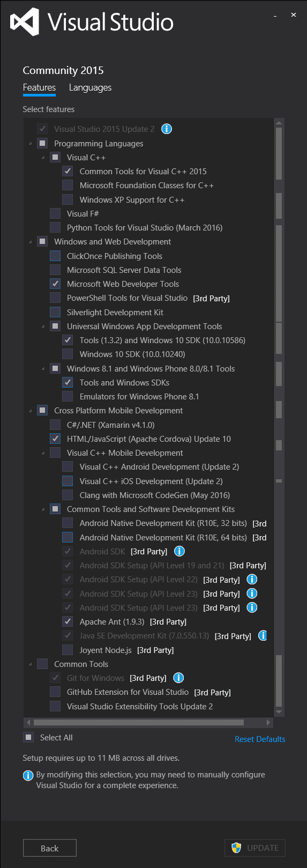Minimize the setup window
This screenshot has width=307, height=868.
click(275, 15)
